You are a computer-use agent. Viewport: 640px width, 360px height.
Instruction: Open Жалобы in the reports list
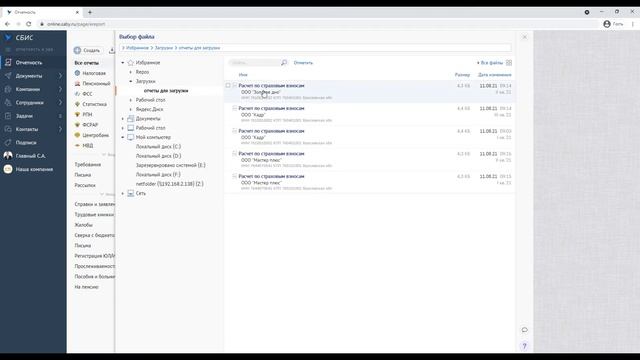pos(83,225)
